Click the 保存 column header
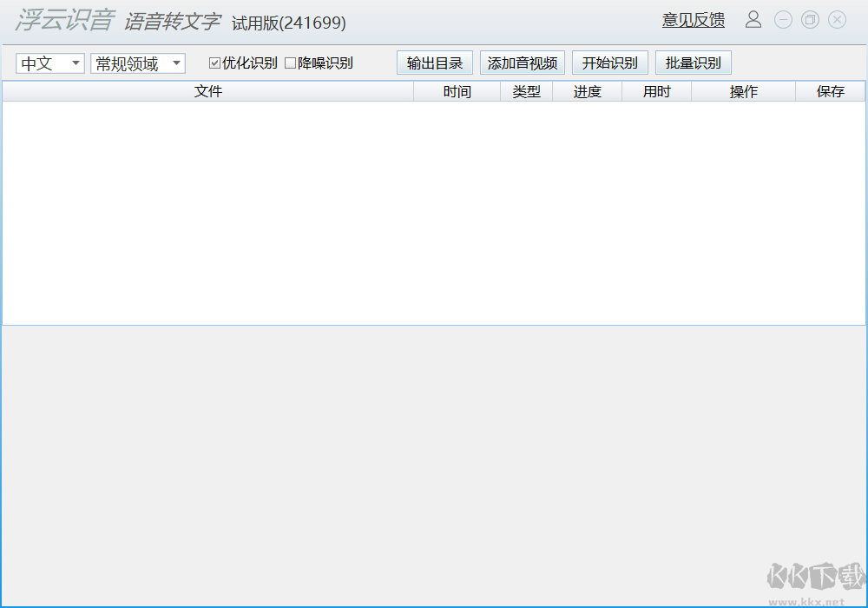Image resolution: width=868 pixels, height=608 pixels. [830, 90]
